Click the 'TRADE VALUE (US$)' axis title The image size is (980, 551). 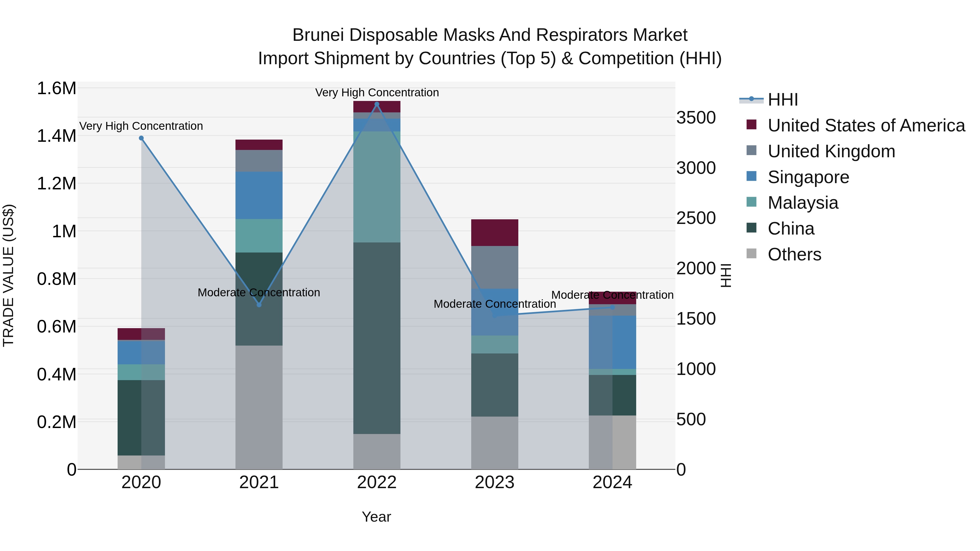pyautogui.click(x=8, y=275)
